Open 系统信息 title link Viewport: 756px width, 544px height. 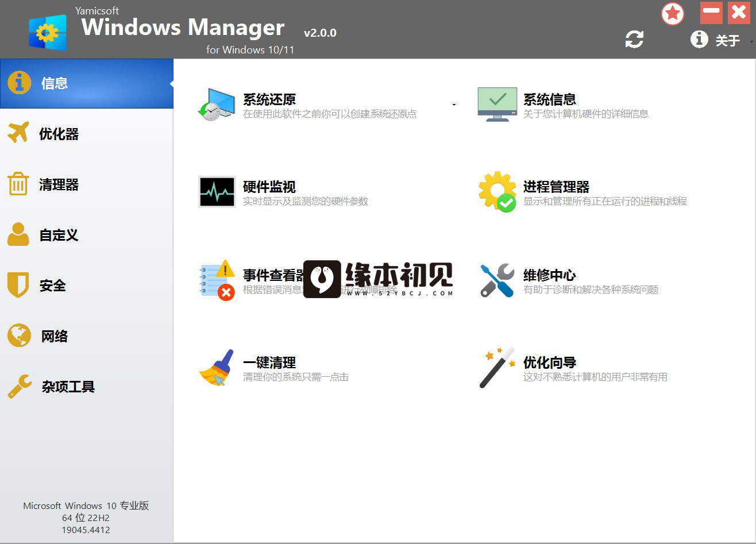click(550, 99)
